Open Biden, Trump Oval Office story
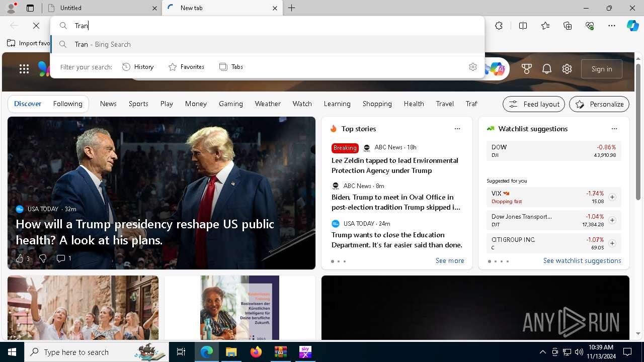 (x=396, y=202)
